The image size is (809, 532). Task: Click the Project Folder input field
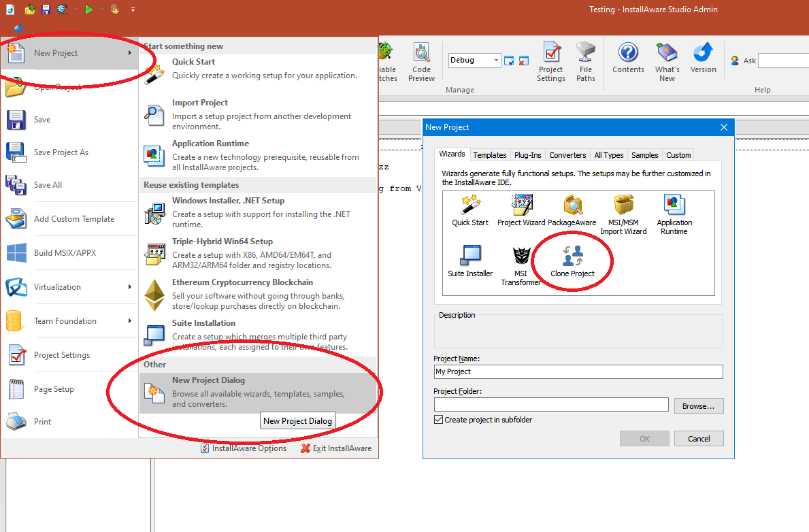(x=551, y=405)
